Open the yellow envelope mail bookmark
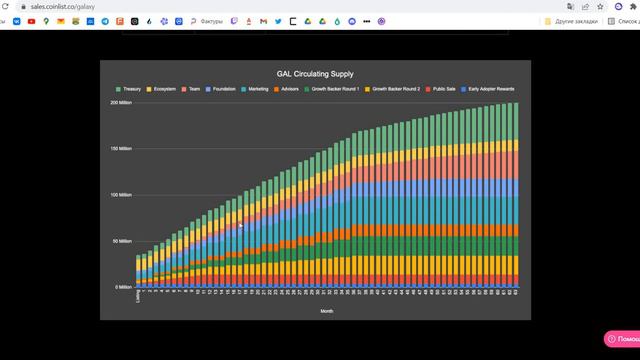Screen dimensions: 640x360 (x=61, y=21)
